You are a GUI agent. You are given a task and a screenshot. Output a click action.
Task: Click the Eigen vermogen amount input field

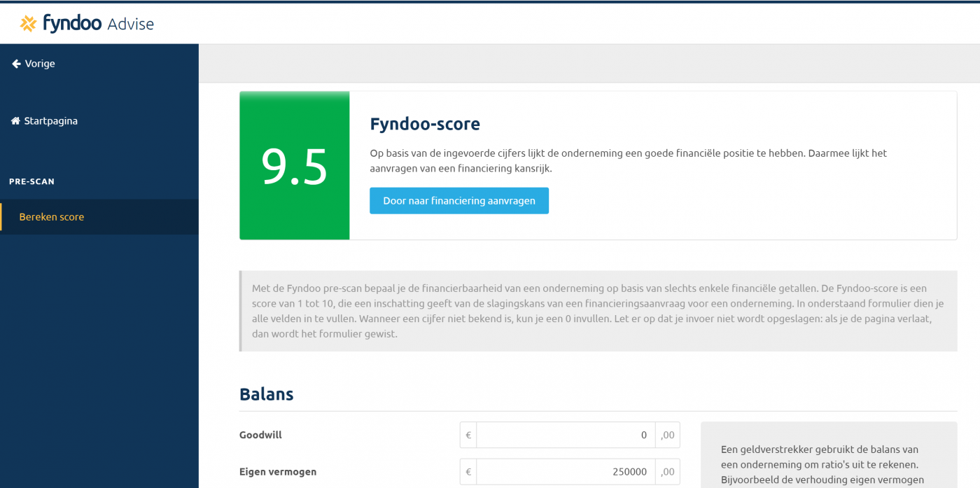pos(566,472)
